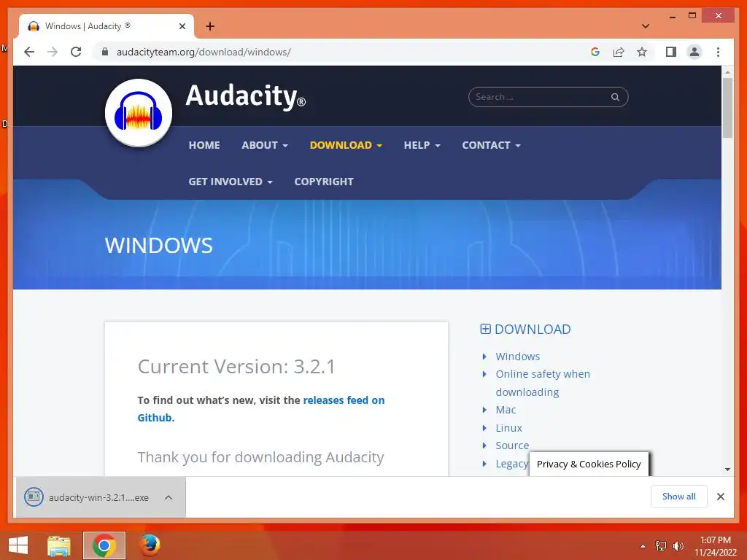Click the 'Current Version: 3.2.1' heading

click(x=236, y=366)
